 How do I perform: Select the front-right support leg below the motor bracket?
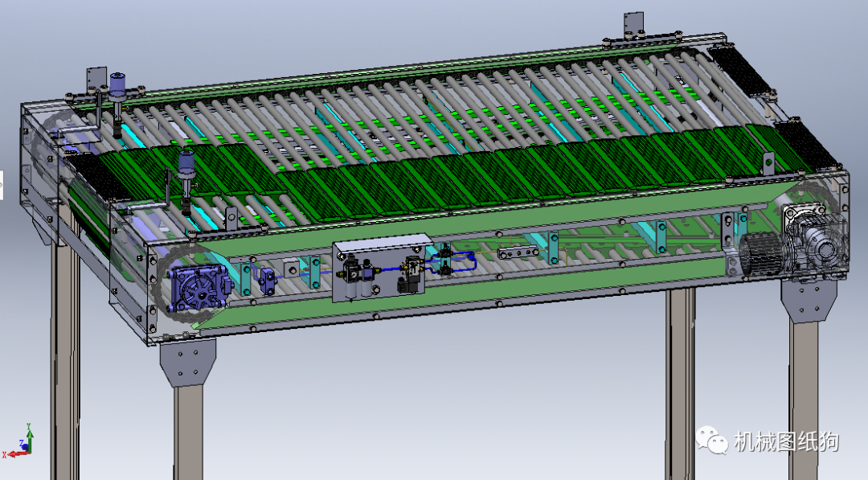tap(803, 401)
